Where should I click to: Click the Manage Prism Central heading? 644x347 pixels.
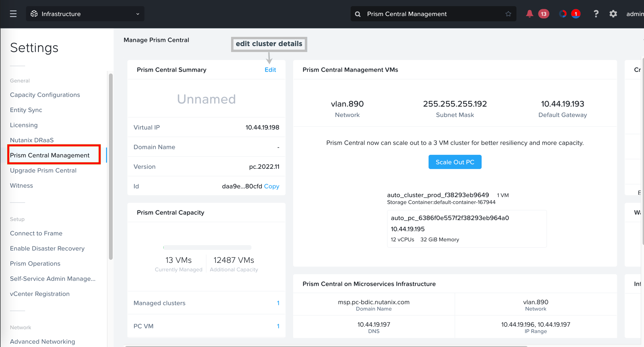click(x=156, y=40)
